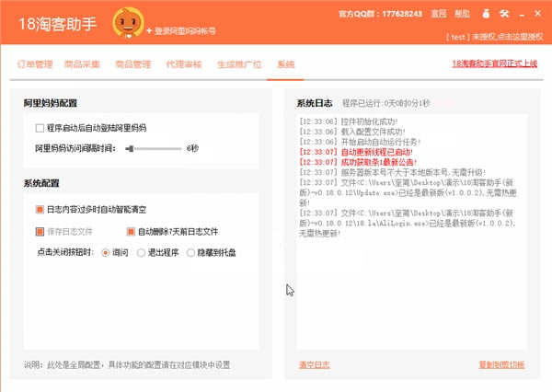
Task: Open the 生成推广位 tab
Action: (x=239, y=64)
